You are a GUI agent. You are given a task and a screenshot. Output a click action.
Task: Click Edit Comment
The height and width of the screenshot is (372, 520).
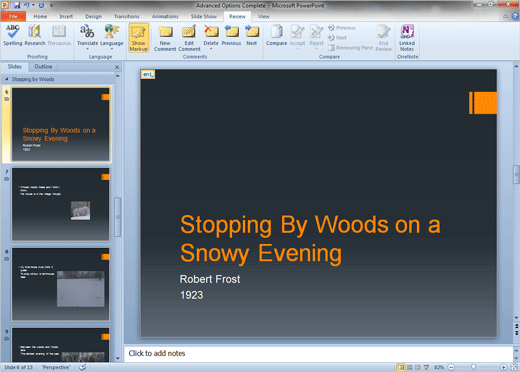189,38
